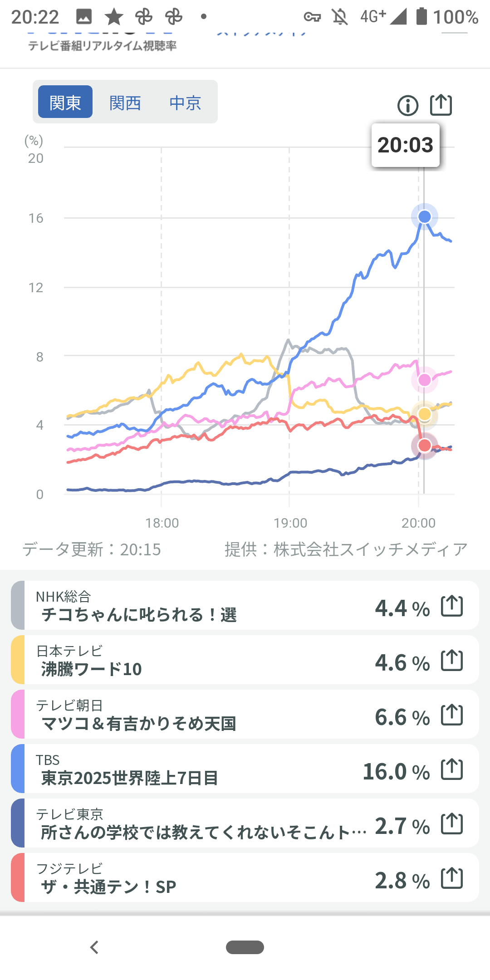Select the 関東 region tab
This screenshot has width=490, height=980.
(x=65, y=102)
